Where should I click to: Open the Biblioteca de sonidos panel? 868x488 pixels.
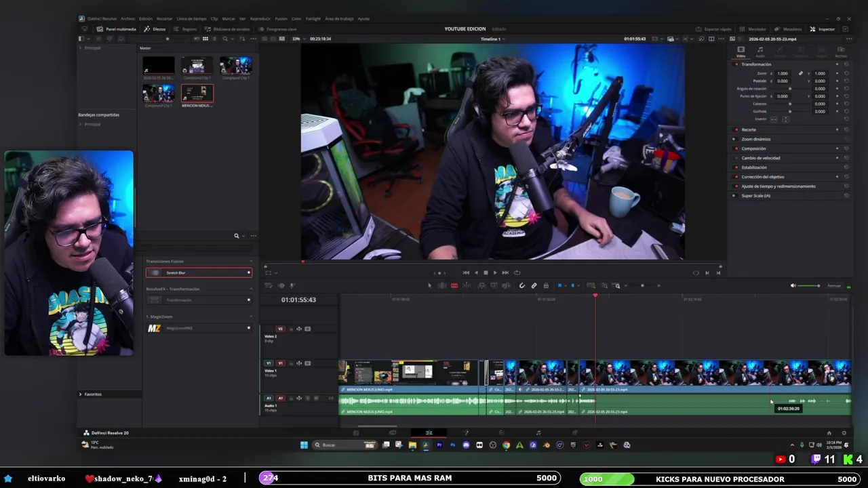pos(228,29)
